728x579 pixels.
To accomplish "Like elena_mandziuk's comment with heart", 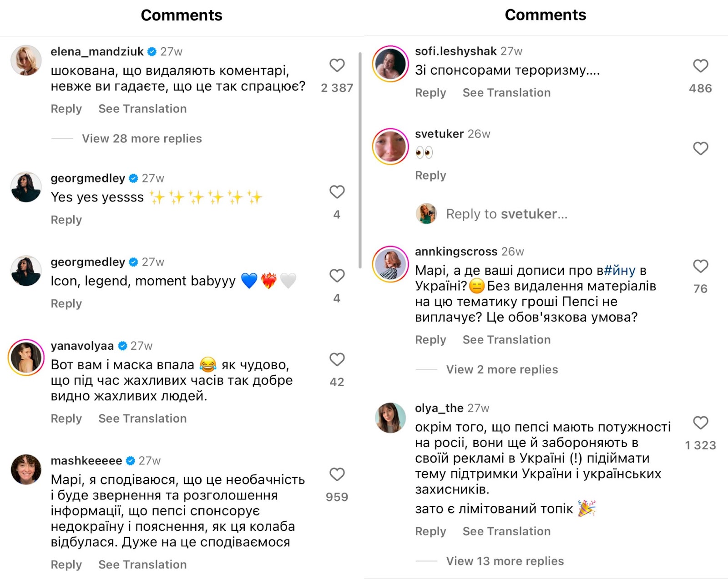I will (337, 65).
